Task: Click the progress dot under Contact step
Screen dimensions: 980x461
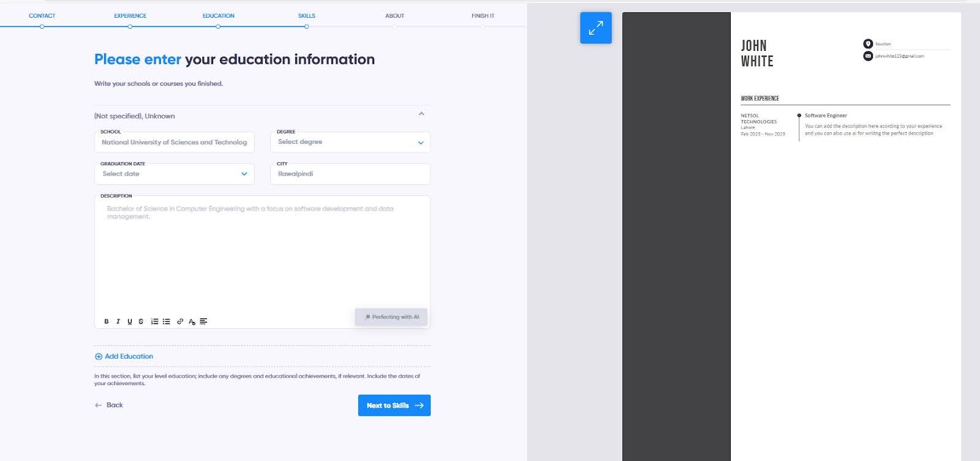Action: [42, 26]
